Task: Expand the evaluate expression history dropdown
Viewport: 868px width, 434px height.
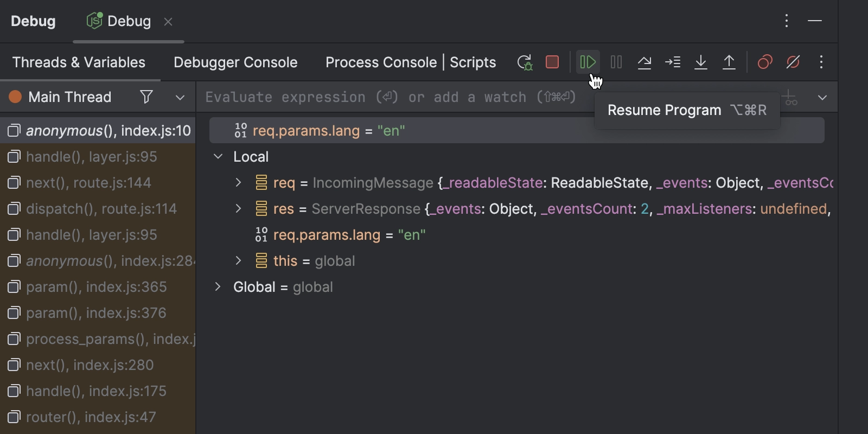Action: point(822,98)
